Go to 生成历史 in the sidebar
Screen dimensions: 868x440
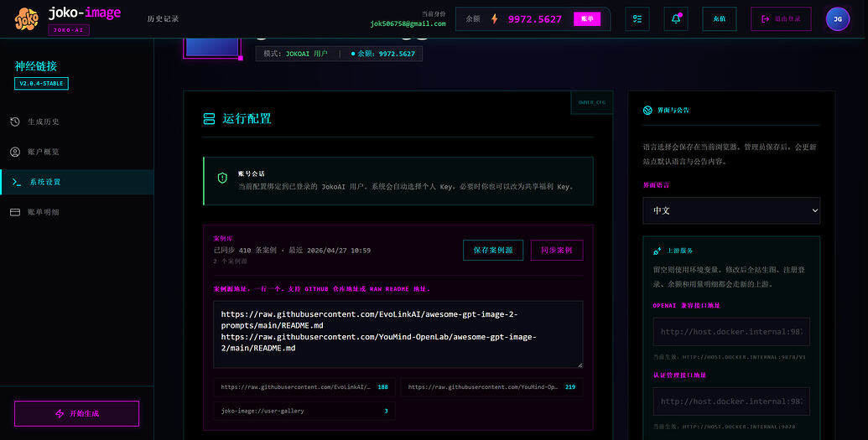click(77, 122)
